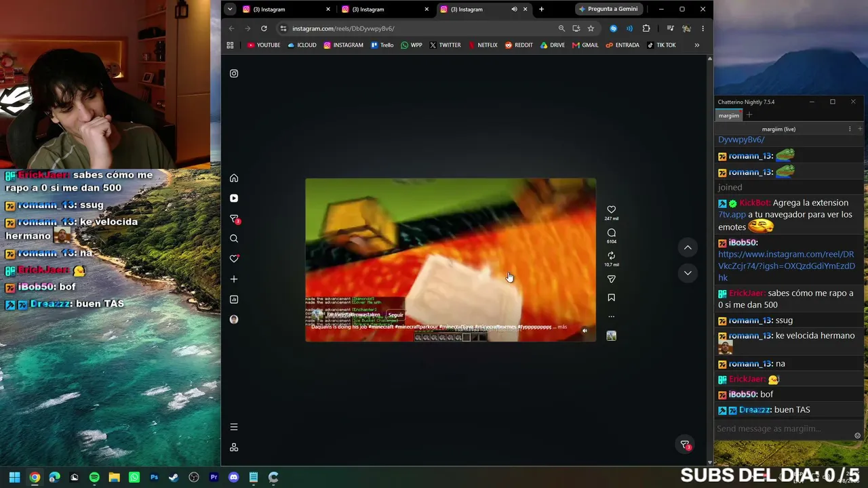Launch Spotify from the taskbar
The image size is (868, 488).
[94, 477]
